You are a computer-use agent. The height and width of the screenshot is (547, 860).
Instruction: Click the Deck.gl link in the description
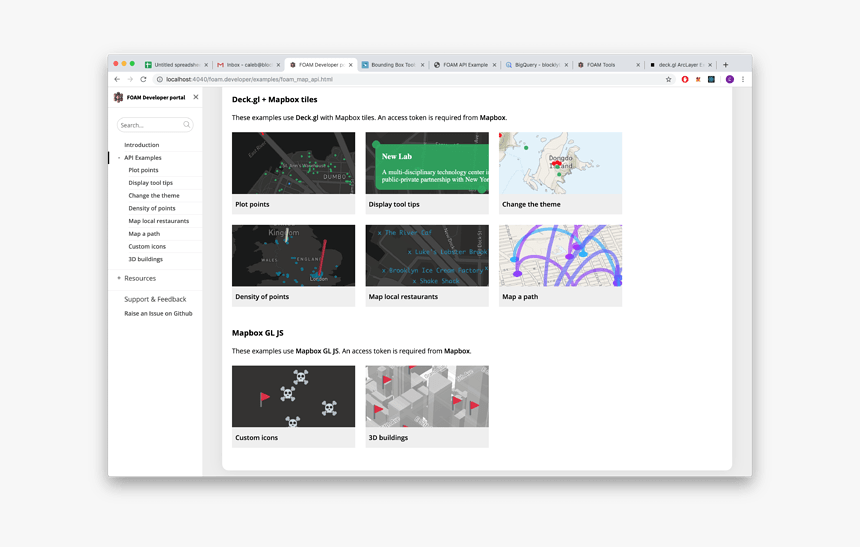[x=307, y=117]
